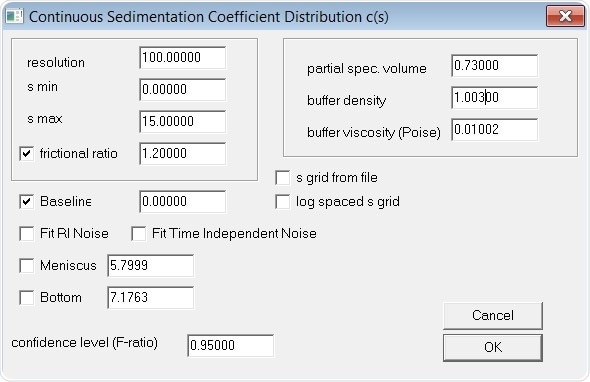Click the buffer density field
Image resolution: width=590 pixels, height=382 pixels.
point(494,97)
